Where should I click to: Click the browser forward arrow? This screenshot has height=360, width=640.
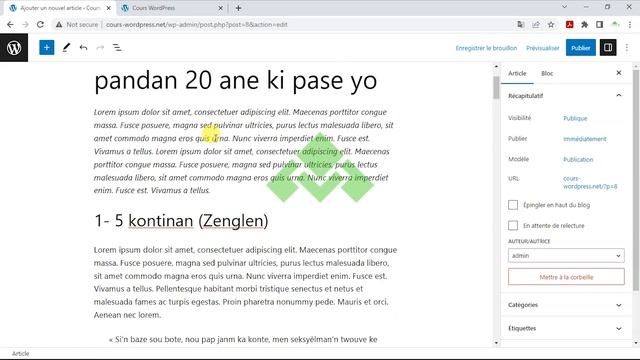click(x=25, y=24)
